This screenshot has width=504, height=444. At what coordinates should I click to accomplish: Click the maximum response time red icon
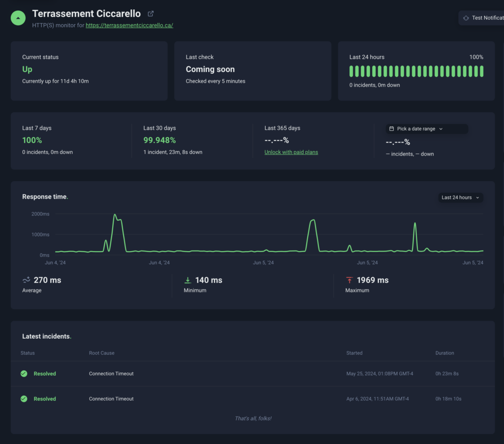point(349,280)
